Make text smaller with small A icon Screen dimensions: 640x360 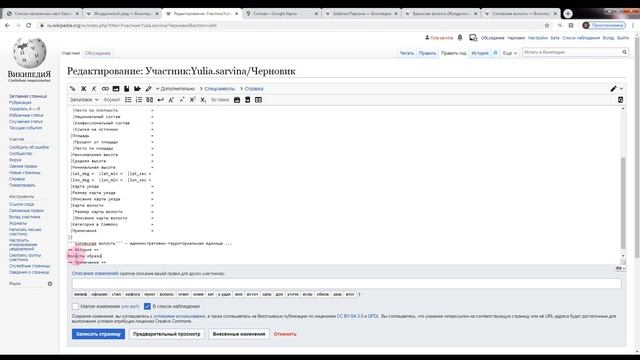point(182,100)
